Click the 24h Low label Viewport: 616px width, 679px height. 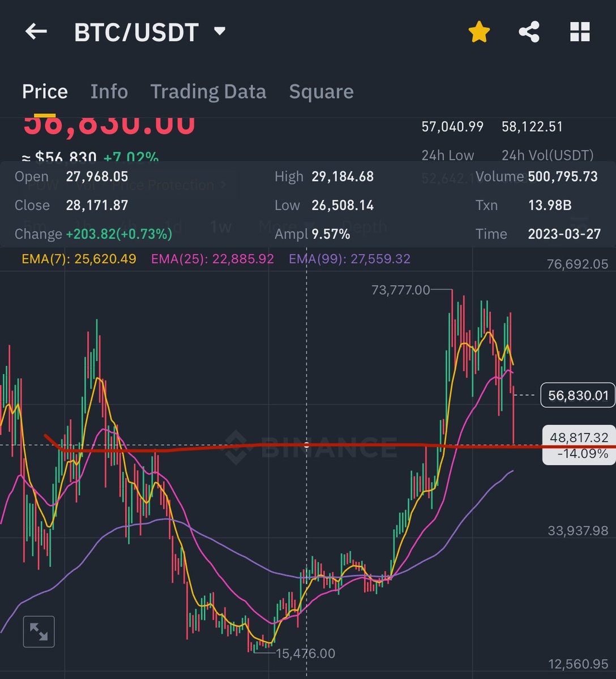coord(448,155)
